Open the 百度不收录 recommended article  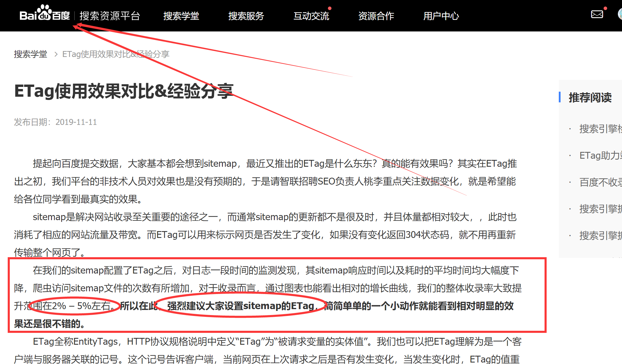point(599,182)
